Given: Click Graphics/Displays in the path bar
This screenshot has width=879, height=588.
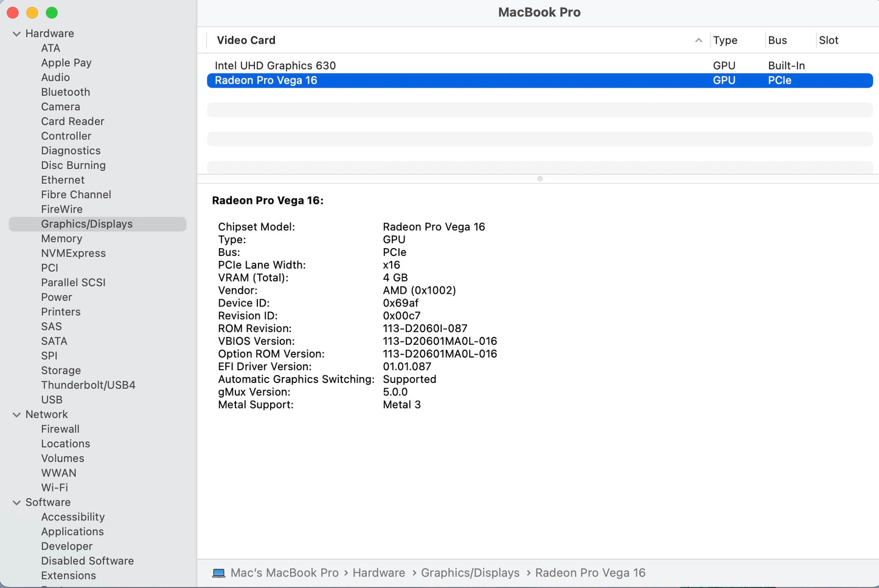Looking at the screenshot, I should tap(470, 573).
